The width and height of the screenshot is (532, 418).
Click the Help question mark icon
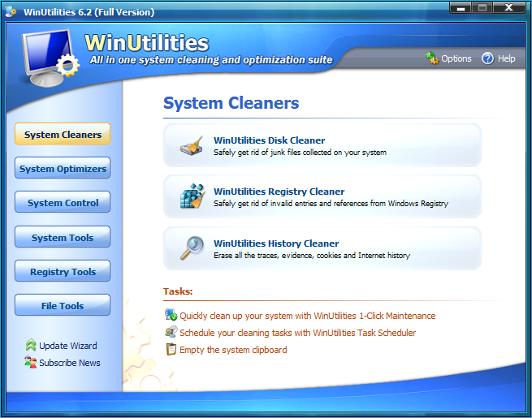coord(487,58)
